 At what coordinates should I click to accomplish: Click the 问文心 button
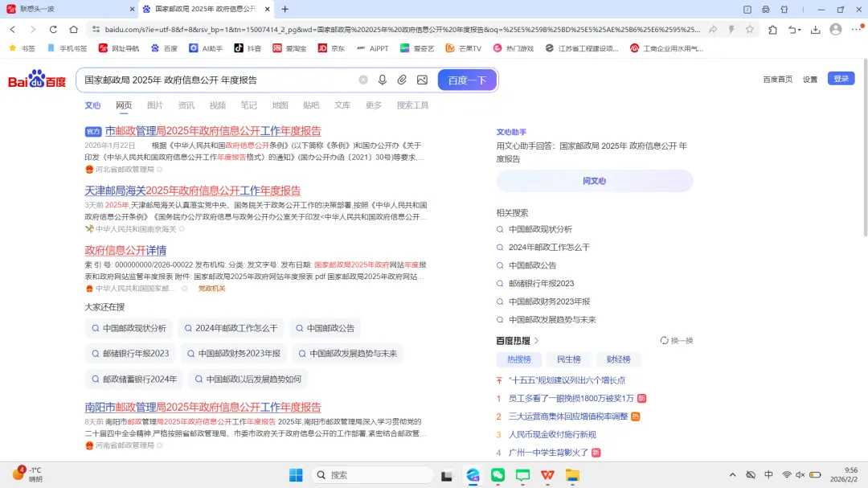coord(595,181)
